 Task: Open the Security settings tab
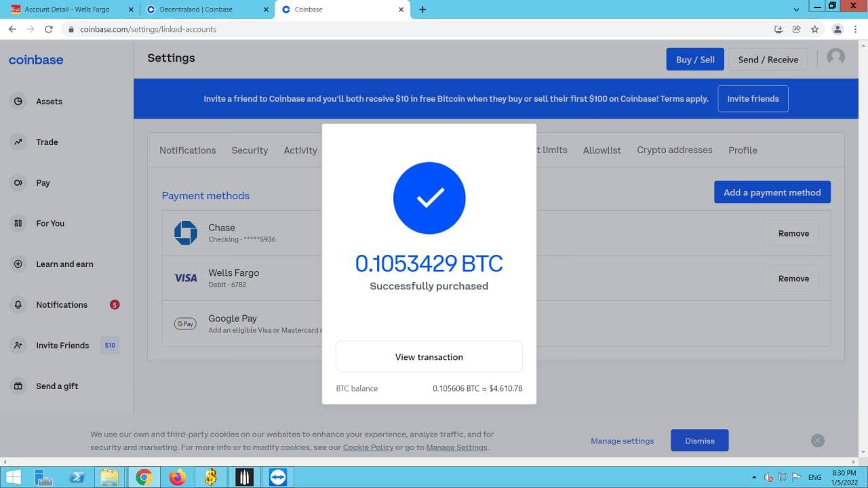pyautogui.click(x=250, y=150)
